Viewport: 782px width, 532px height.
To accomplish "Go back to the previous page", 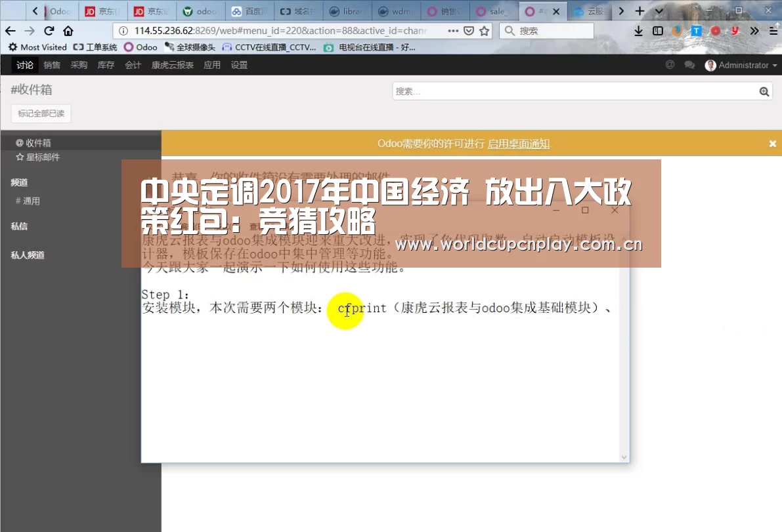I will point(11,31).
